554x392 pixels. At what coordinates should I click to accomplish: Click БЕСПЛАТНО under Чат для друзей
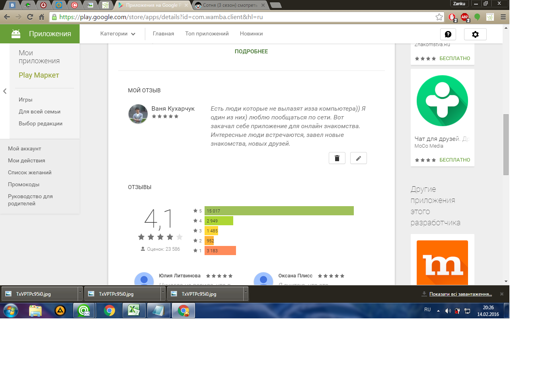tap(455, 160)
